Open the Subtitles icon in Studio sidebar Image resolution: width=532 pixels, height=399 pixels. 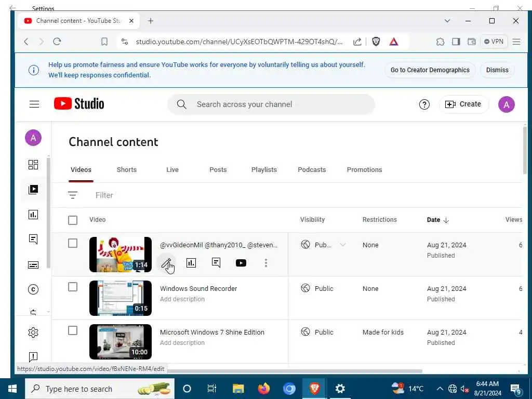pos(33,264)
